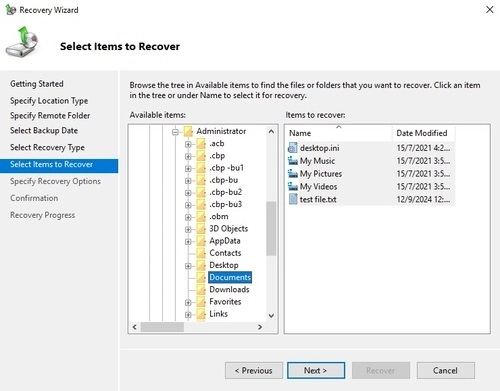Go to Select Recovery Type step
Viewport: 500px width, 391px height.
pos(47,147)
